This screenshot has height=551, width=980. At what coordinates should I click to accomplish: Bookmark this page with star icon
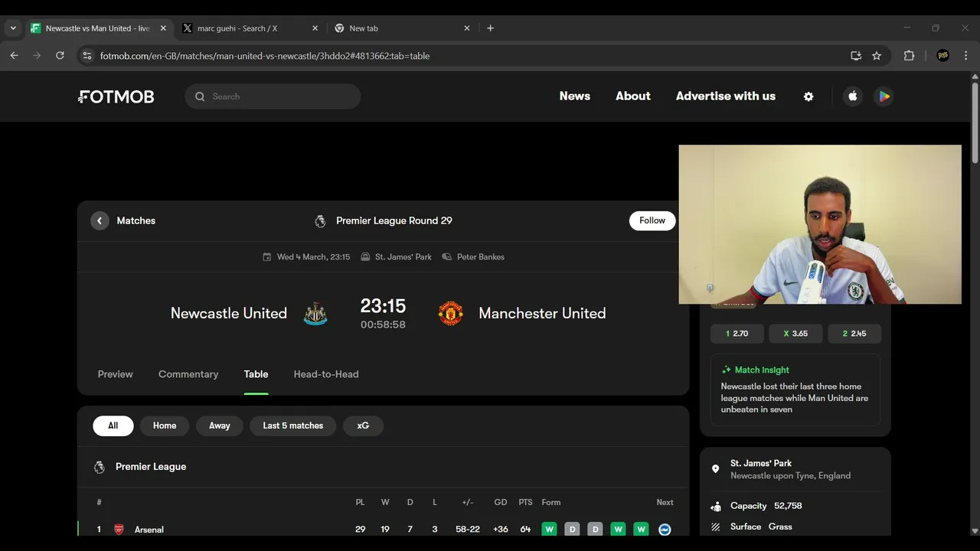tap(877, 56)
